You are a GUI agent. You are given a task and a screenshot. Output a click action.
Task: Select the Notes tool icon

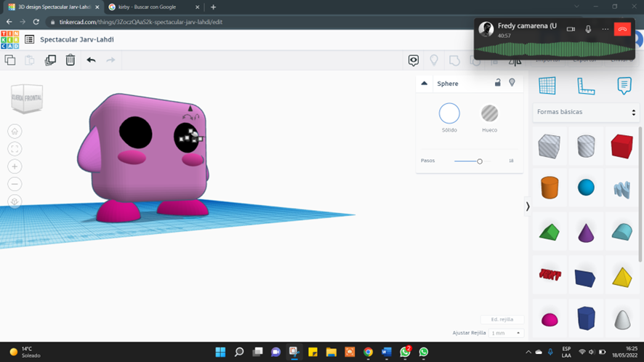(624, 86)
